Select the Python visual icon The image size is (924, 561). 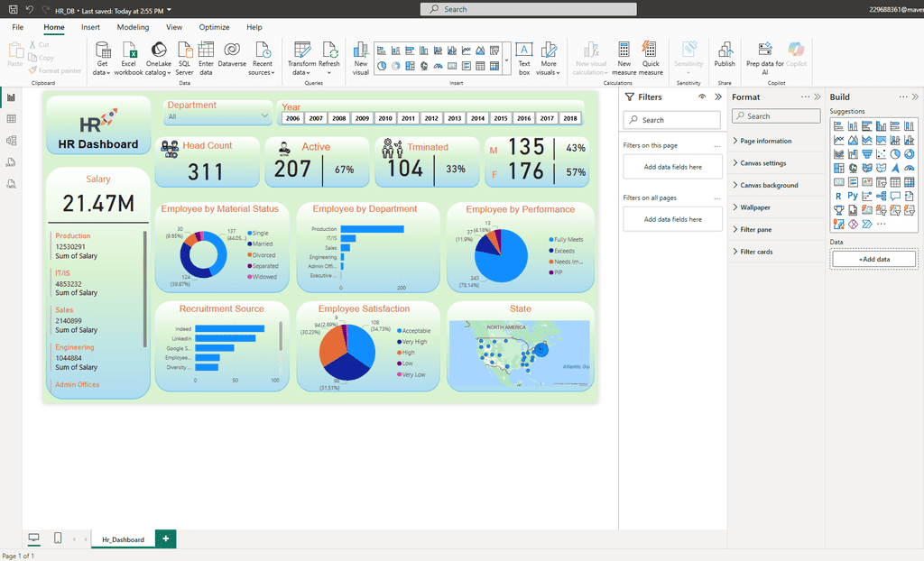(x=853, y=196)
